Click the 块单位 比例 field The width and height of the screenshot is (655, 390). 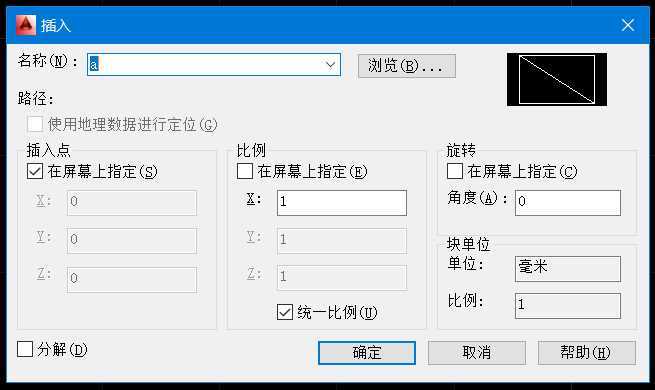(x=568, y=306)
